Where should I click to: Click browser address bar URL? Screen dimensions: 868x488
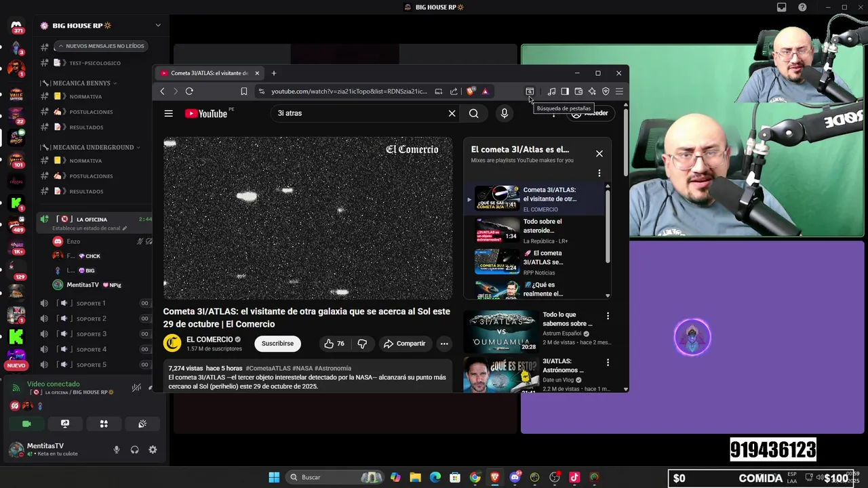point(349,91)
